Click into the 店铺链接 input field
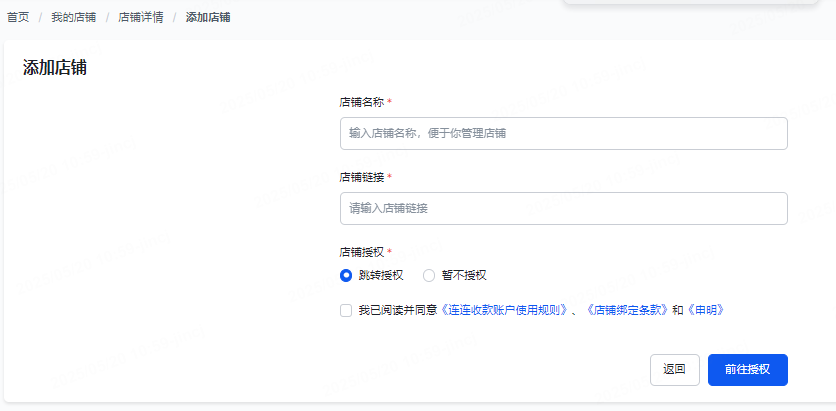This screenshot has height=411, width=836. [x=563, y=208]
